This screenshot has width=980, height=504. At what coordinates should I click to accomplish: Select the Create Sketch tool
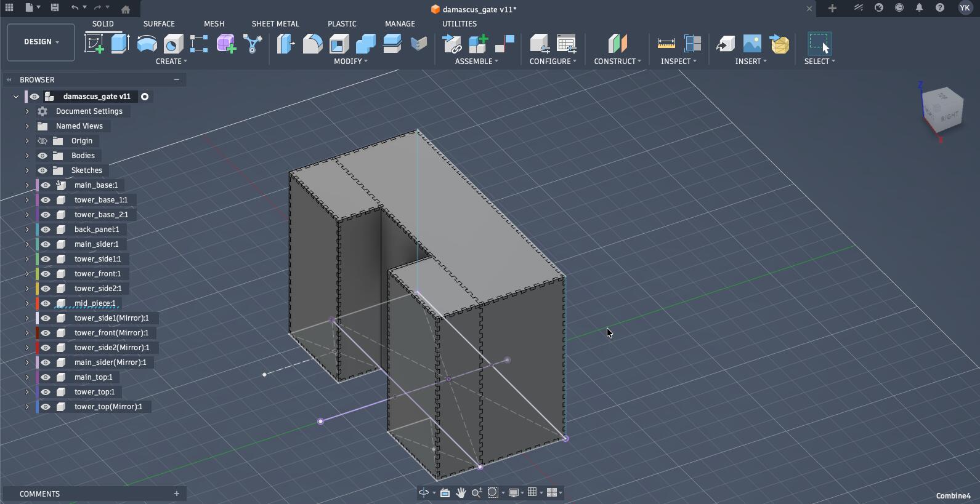[94, 44]
